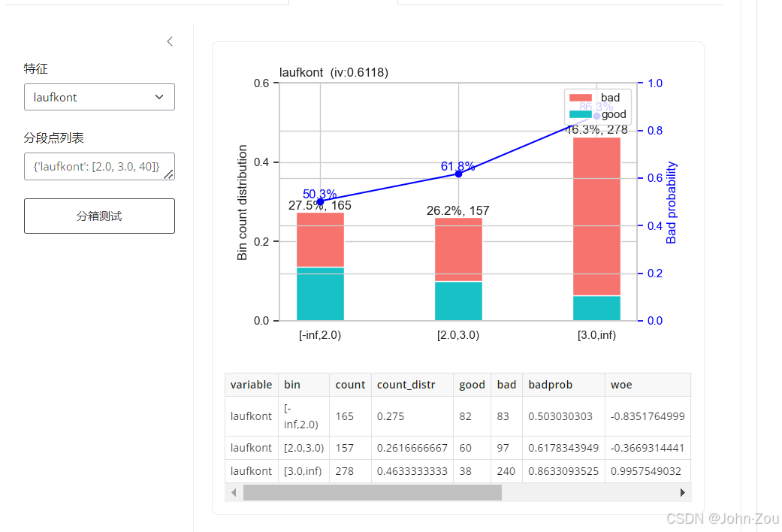Open the 特征 laufkont dropdown
Viewport: 782px width, 532px height.
pyautogui.click(x=99, y=97)
